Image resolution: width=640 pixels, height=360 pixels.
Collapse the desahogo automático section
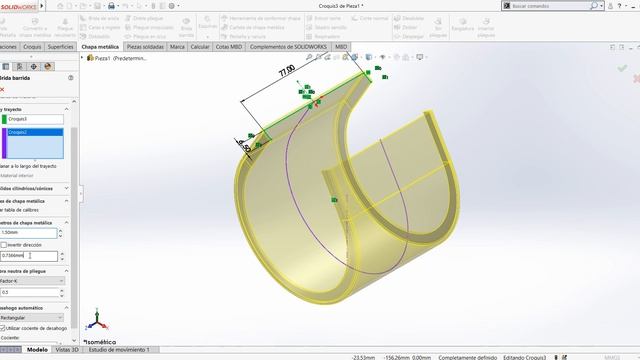[x=67, y=308]
